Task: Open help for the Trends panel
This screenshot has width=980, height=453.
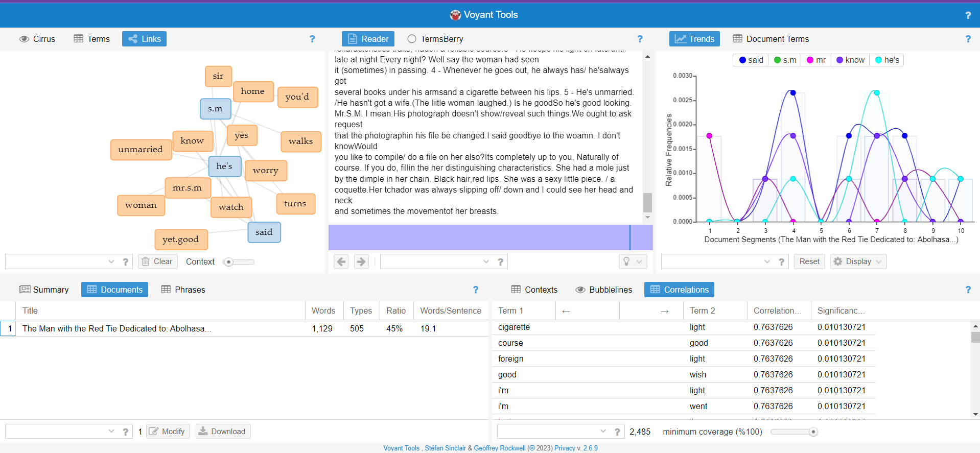Action: click(x=968, y=39)
